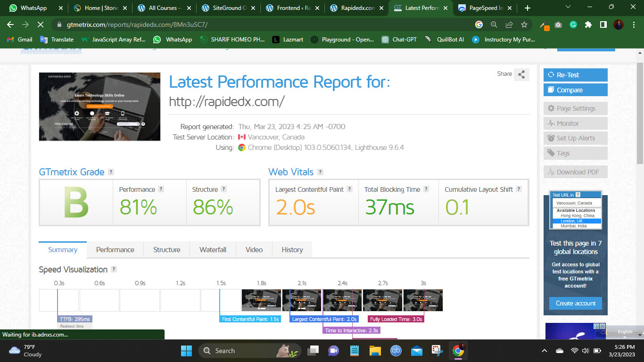
Task: Click the rapidedx.com site screenshot thumbnail
Action: pyautogui.click(x=99, y=107)
